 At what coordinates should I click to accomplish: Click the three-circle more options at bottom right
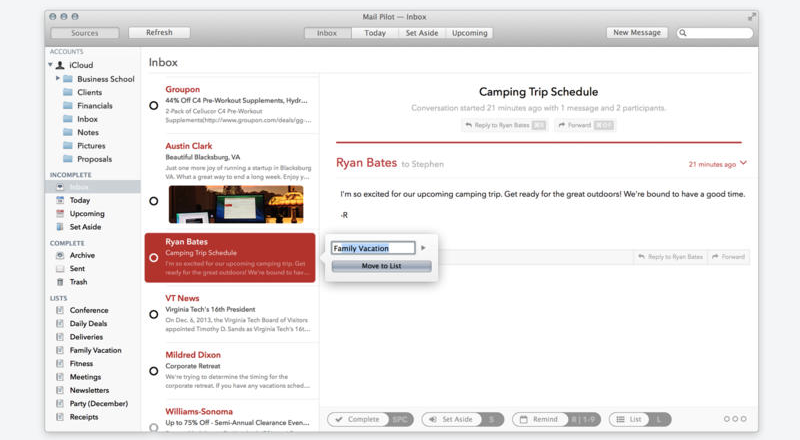pos(735,419)
